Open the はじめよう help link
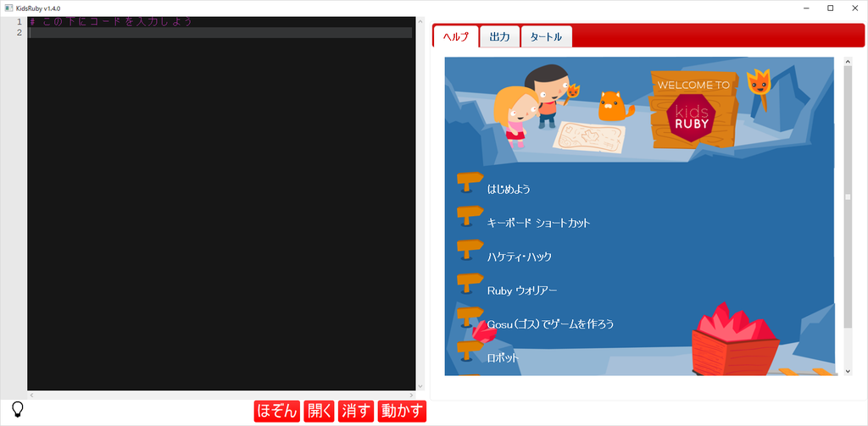The width and height of the screenshot is (868, 426). pyautogui.click(x=509, y=189)
